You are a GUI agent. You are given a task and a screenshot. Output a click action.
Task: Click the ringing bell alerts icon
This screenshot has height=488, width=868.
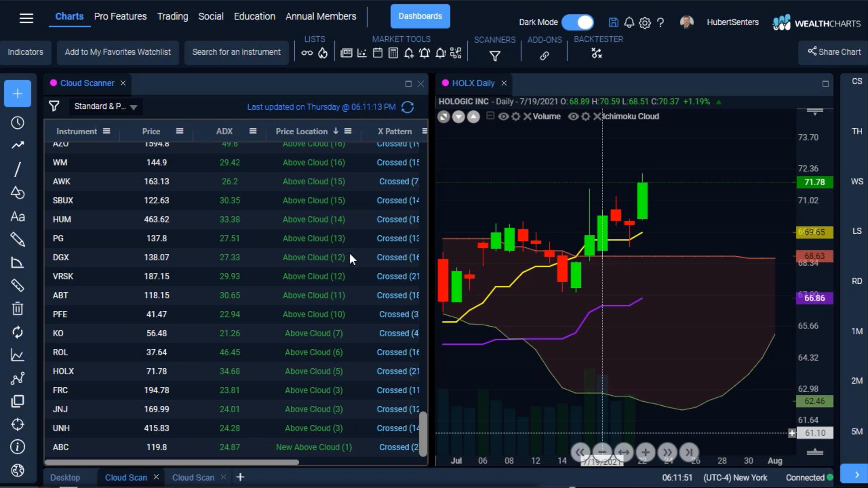click(425, 53)
